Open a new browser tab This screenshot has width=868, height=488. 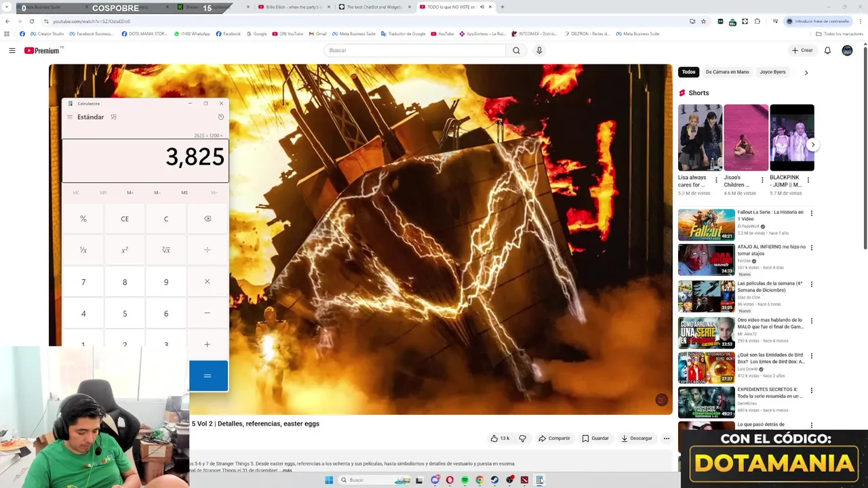click(x=502, y=7)
